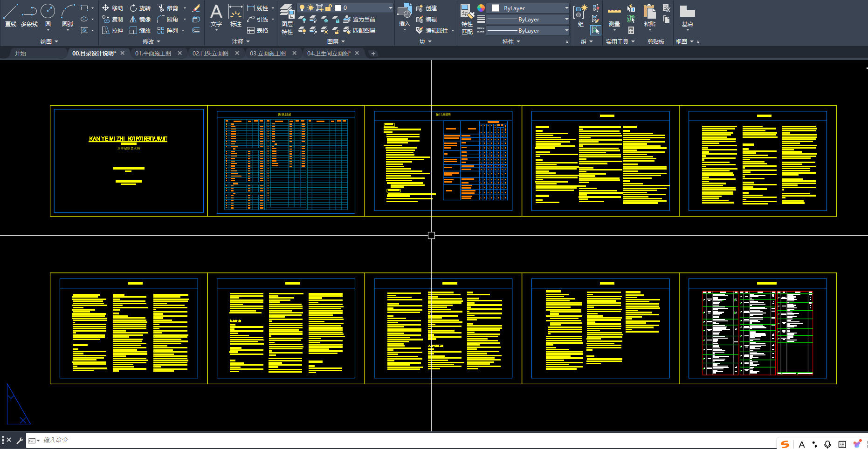Activate the 旋转 (Rotate) tool
868x449 pixels.
point(140,8)
